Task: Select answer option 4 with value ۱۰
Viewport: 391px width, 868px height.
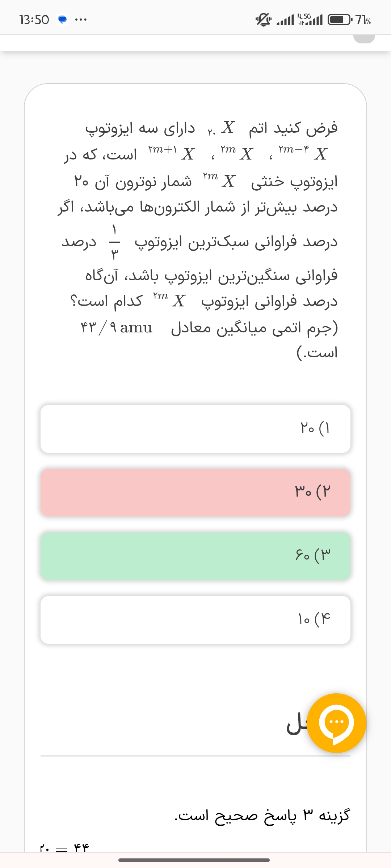Action: pos(195,620)
